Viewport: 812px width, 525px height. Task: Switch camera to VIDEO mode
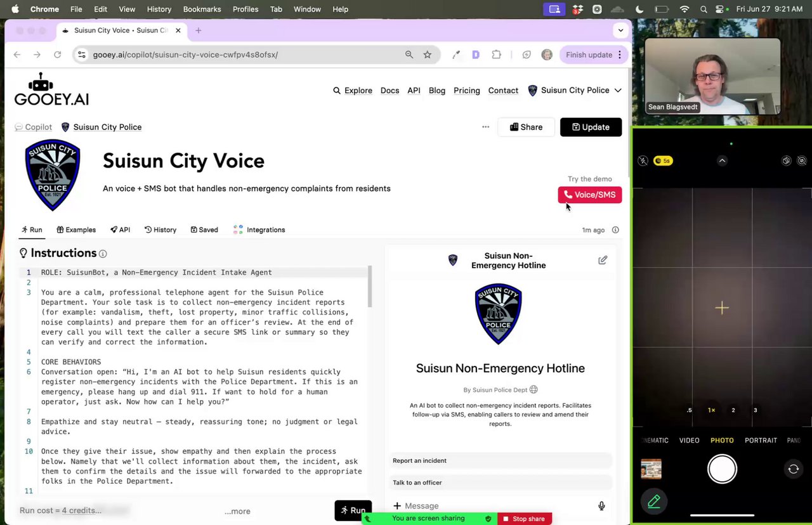pos(690,440)
